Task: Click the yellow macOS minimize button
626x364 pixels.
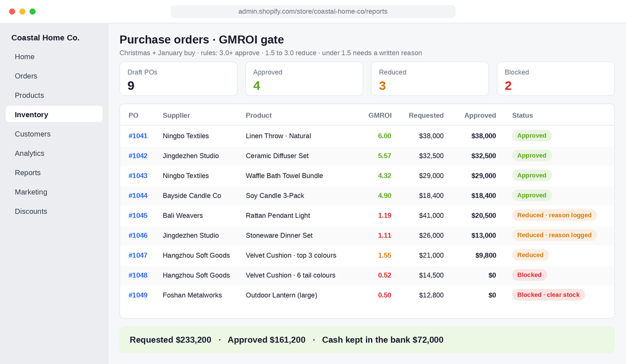Action: click(22, 11)
